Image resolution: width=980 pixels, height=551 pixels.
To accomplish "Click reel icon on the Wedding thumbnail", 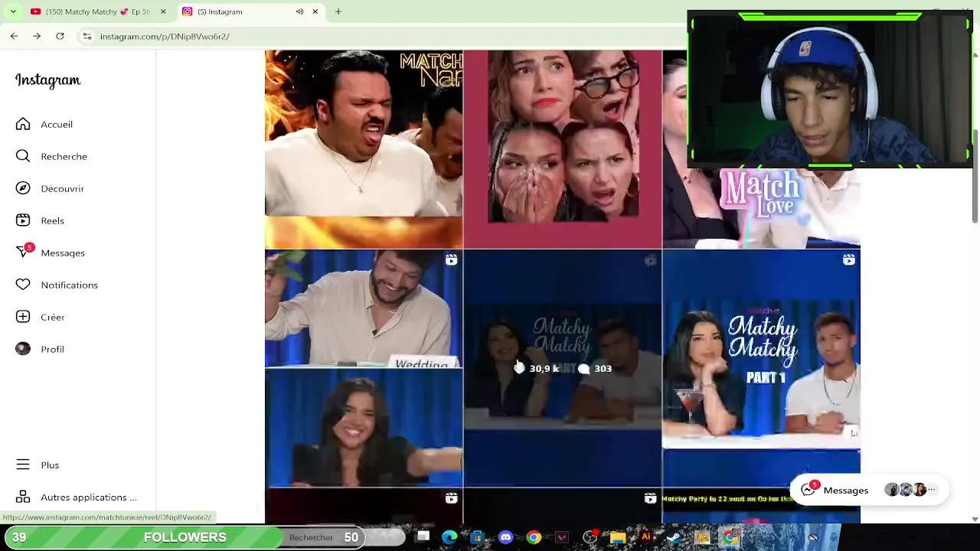I will click(451, 260).
